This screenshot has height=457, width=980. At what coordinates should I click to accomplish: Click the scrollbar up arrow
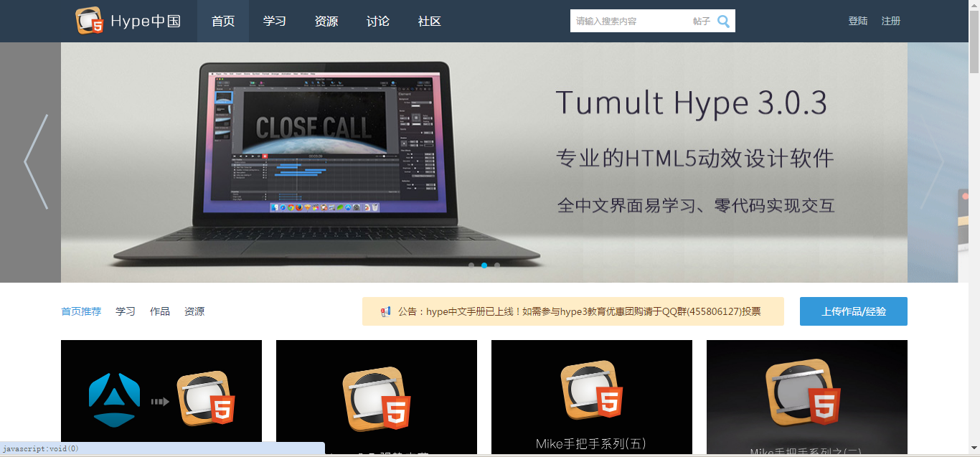coord(974,5)
